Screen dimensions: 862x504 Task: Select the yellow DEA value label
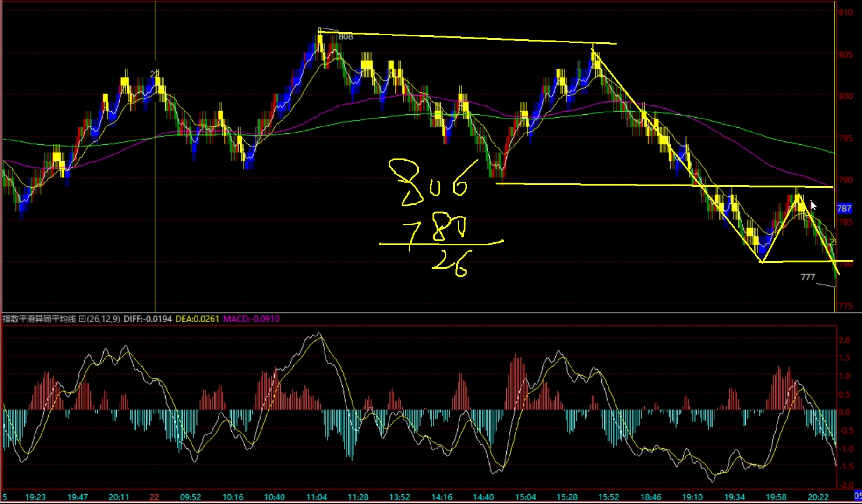click(197, 319)
